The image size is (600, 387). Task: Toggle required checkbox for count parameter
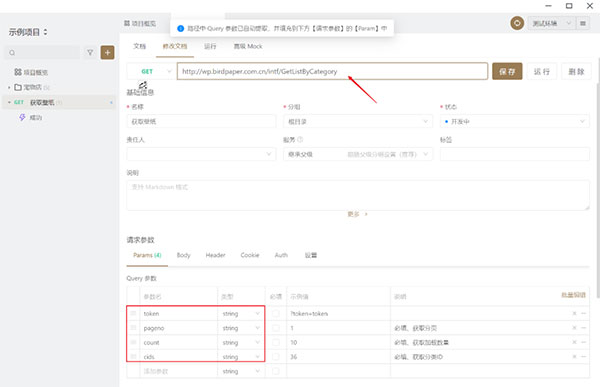(276, 342)
